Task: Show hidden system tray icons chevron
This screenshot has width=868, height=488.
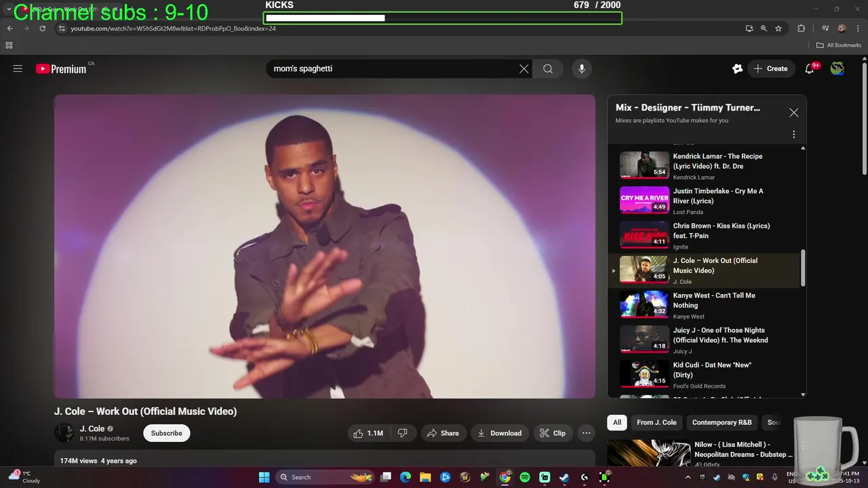Action: 688,477
